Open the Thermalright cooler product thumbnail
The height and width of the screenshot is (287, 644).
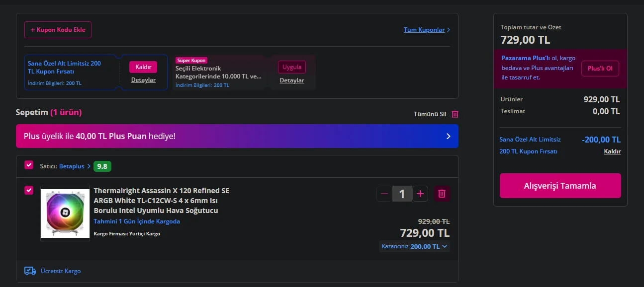pyautogui.click(x=65, y=214)
